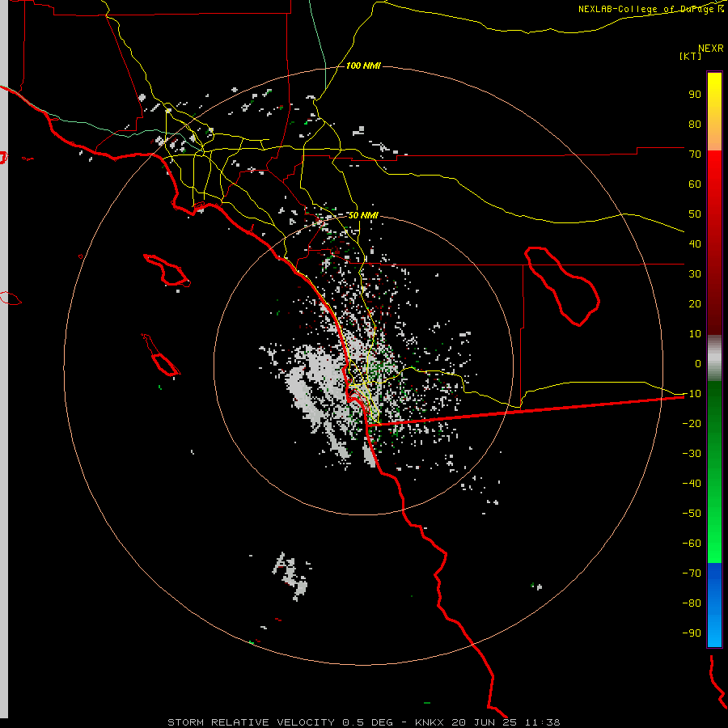Click the -60 value on velocity scale
The width and height of the screenshot is (728, 728).
point(692,544)
